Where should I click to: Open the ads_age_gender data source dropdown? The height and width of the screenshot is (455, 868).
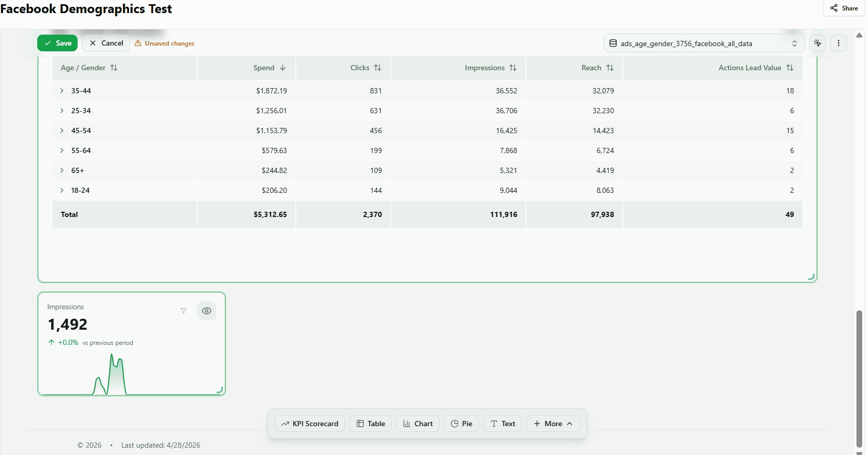click(704, 44)
